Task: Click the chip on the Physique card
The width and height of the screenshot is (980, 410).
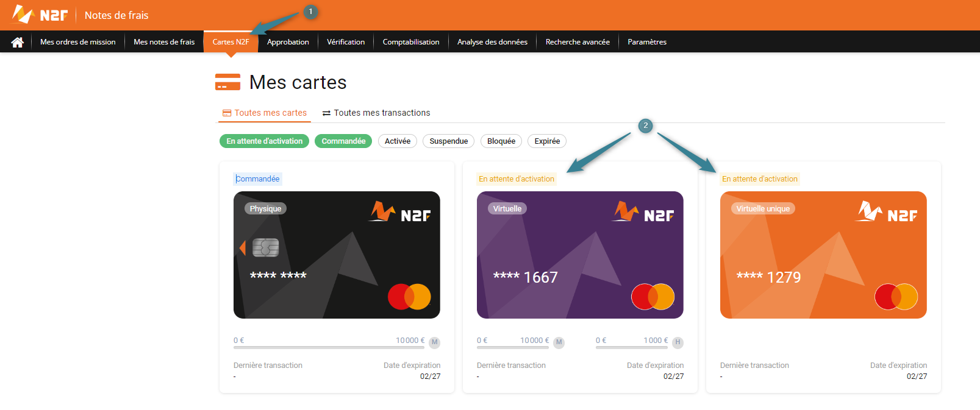Action: pyautogui.click(x=265, y=247)
